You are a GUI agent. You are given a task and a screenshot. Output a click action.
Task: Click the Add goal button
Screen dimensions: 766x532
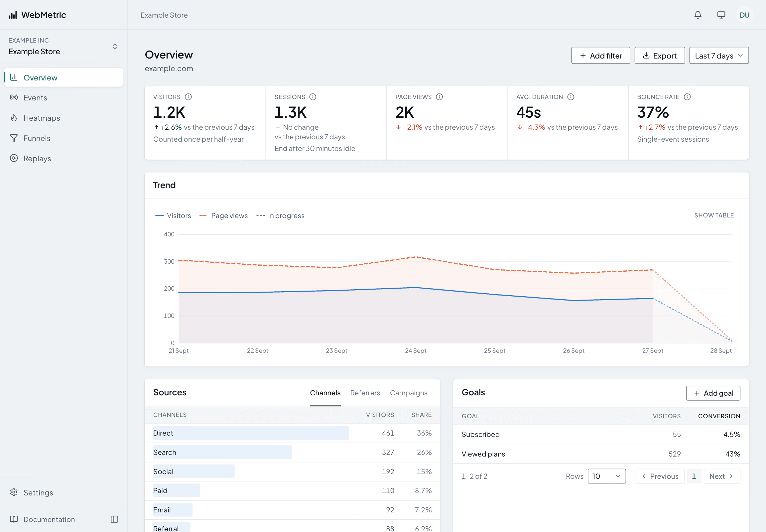tap(713, 393)
